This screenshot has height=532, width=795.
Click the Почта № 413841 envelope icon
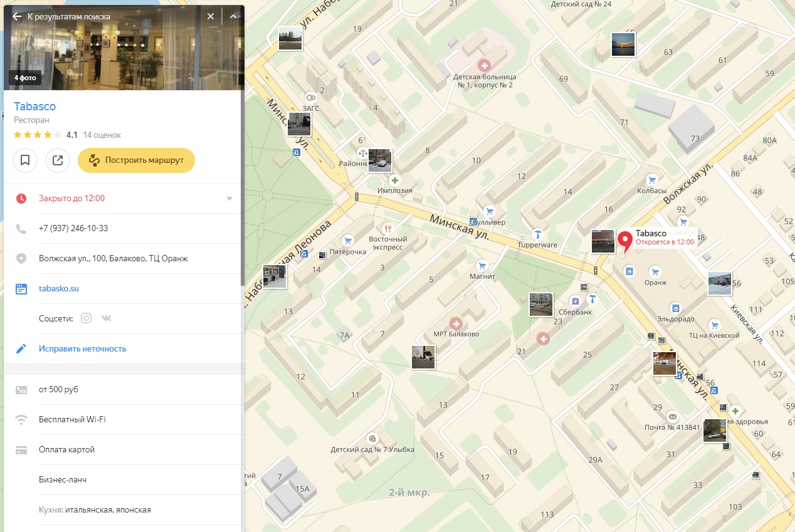pos(672,417)
